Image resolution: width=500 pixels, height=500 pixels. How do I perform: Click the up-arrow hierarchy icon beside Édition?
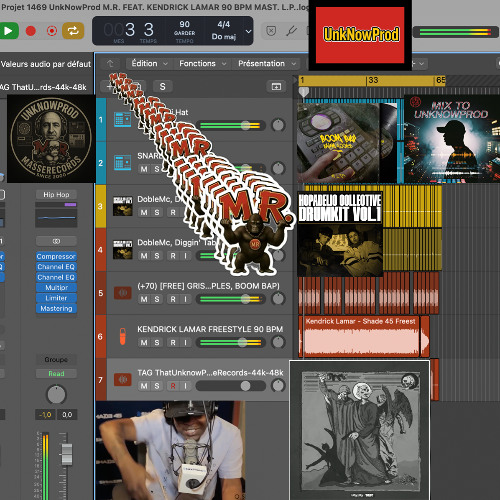pos(110,63)
